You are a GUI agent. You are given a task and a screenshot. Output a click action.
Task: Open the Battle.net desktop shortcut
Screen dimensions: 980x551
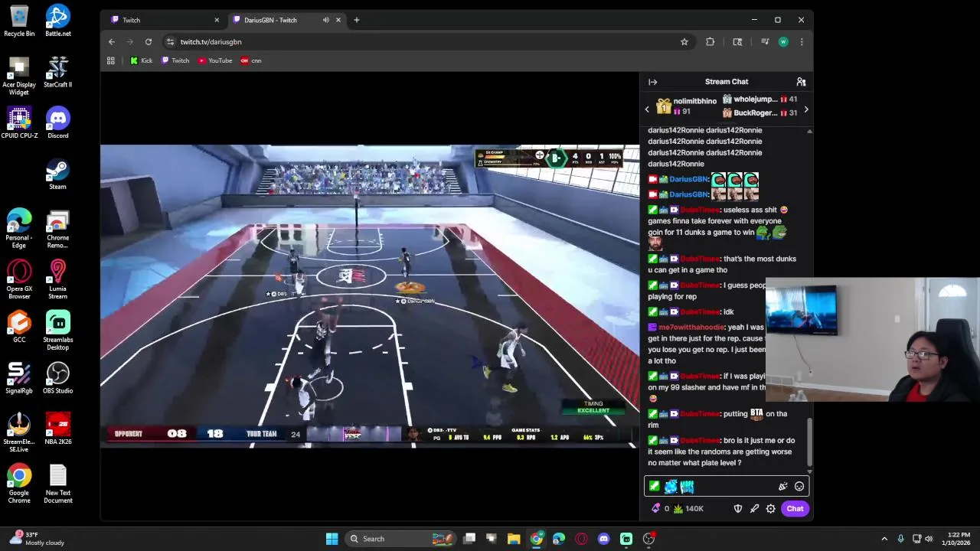58,21
